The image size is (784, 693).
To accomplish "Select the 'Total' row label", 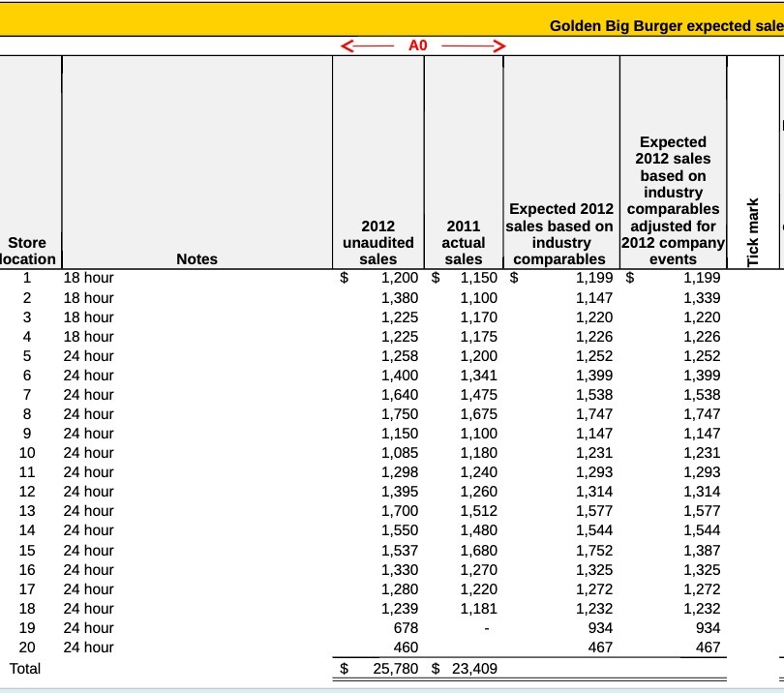I will pyautogui.click(x=24, y=669).
